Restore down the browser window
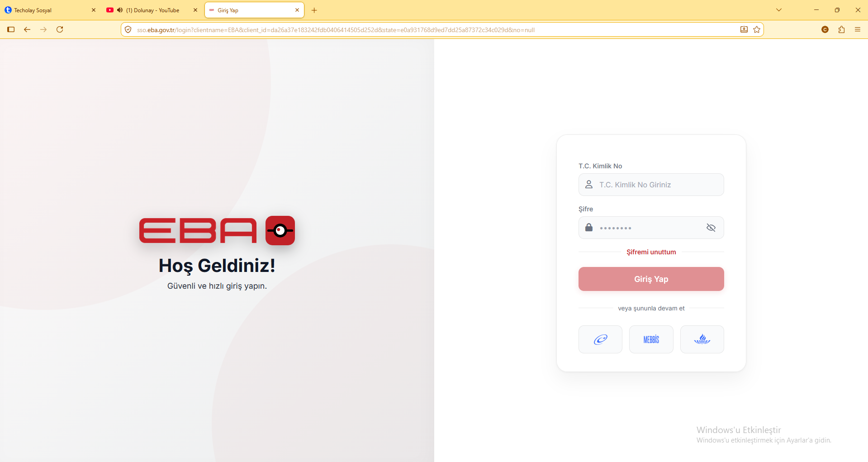The image size is (868, 462). [837, 10]
